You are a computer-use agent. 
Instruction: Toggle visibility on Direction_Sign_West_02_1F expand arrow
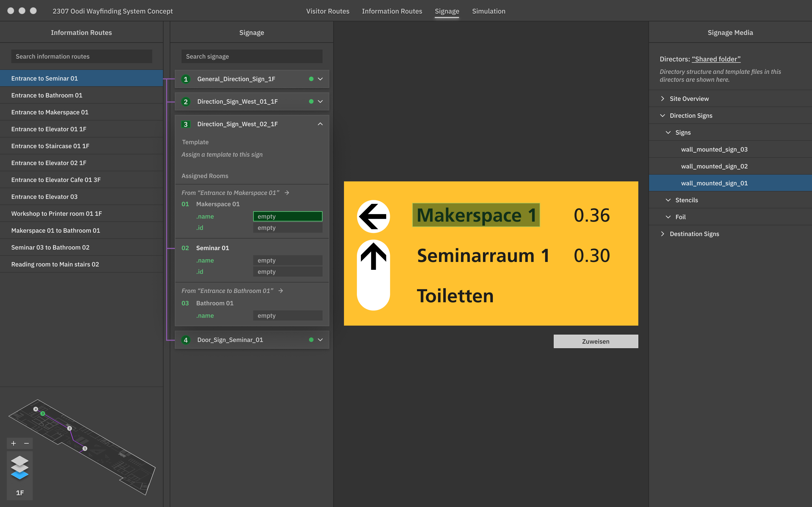(x=320, y=124)
